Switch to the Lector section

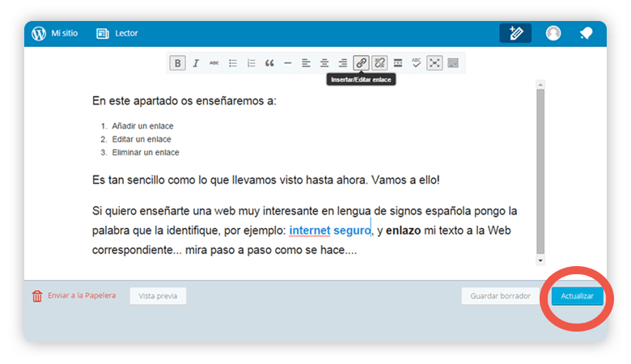tap(126, 33)
